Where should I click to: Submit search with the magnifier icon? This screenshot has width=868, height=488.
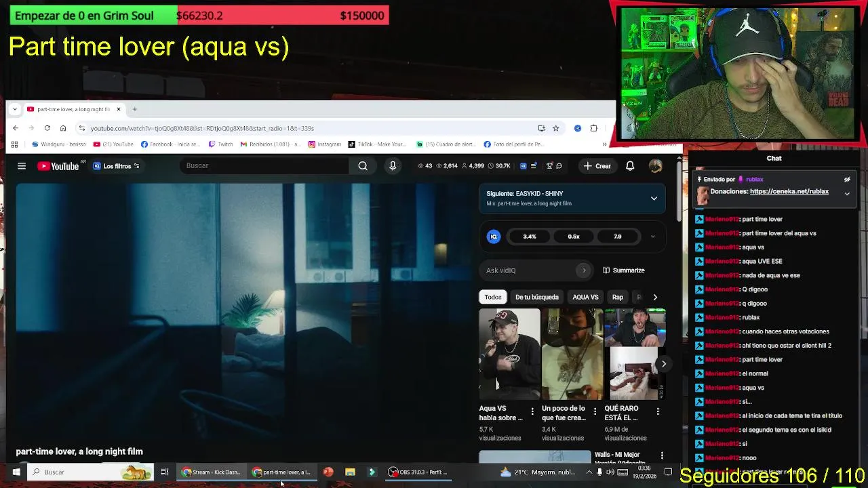363,165
